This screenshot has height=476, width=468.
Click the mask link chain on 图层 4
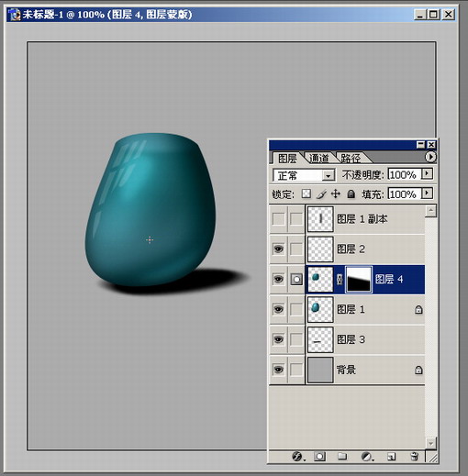coord(340,280)
